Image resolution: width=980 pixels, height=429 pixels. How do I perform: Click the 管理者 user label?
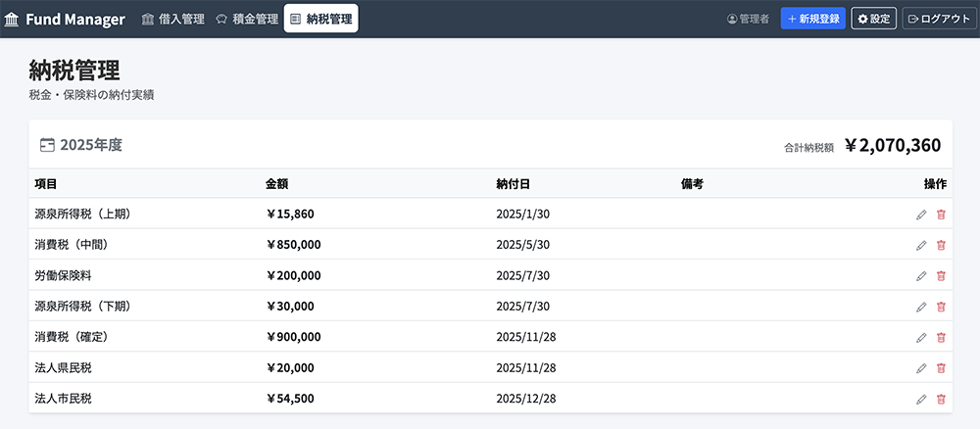[748, 19]
